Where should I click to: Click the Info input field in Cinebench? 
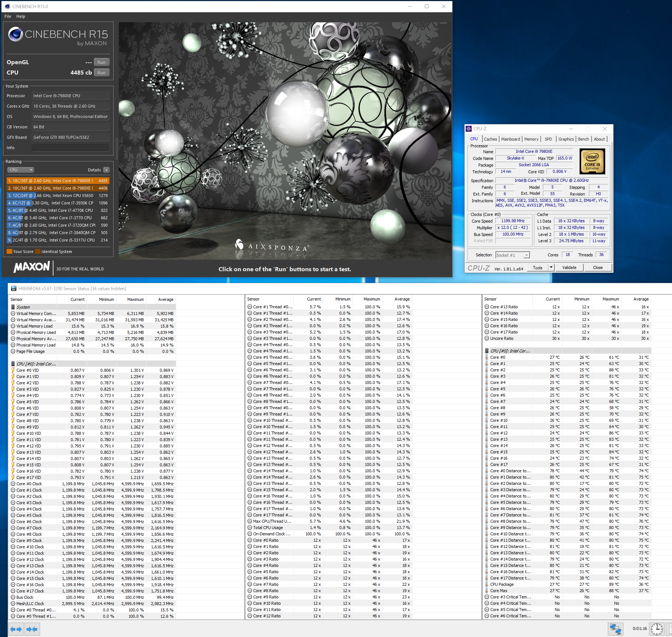(x=71, y=148)
